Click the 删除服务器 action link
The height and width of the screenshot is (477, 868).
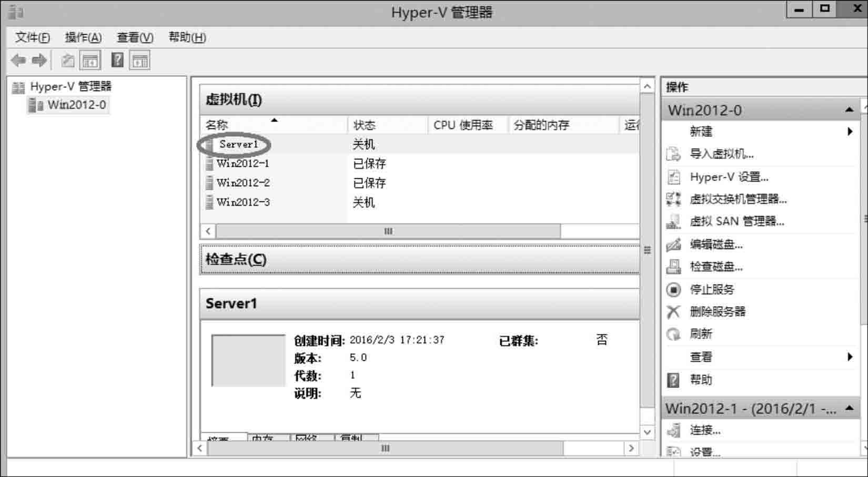[718, 312]
